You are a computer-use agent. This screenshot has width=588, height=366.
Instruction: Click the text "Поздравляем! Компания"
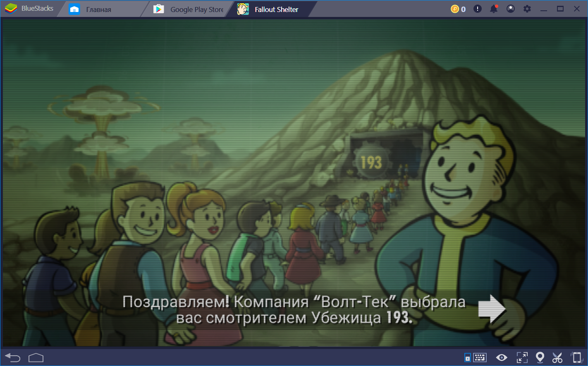click(x=215, y=302)
